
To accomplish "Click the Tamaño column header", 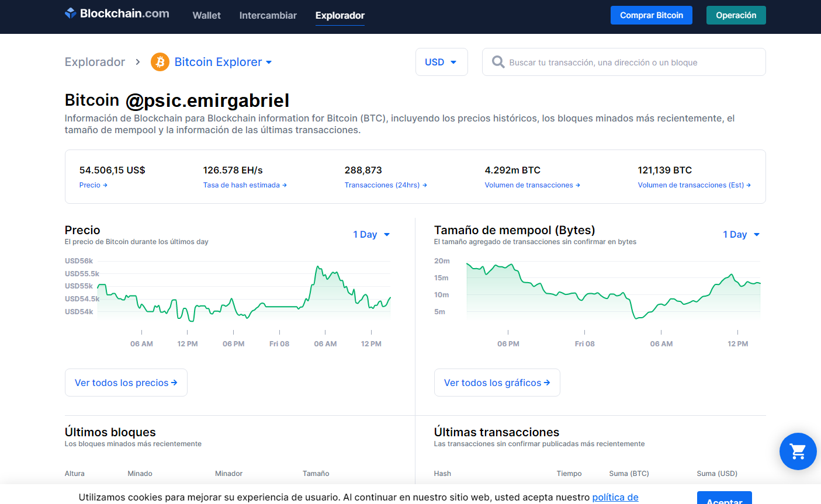I will [x=316, y=474].
